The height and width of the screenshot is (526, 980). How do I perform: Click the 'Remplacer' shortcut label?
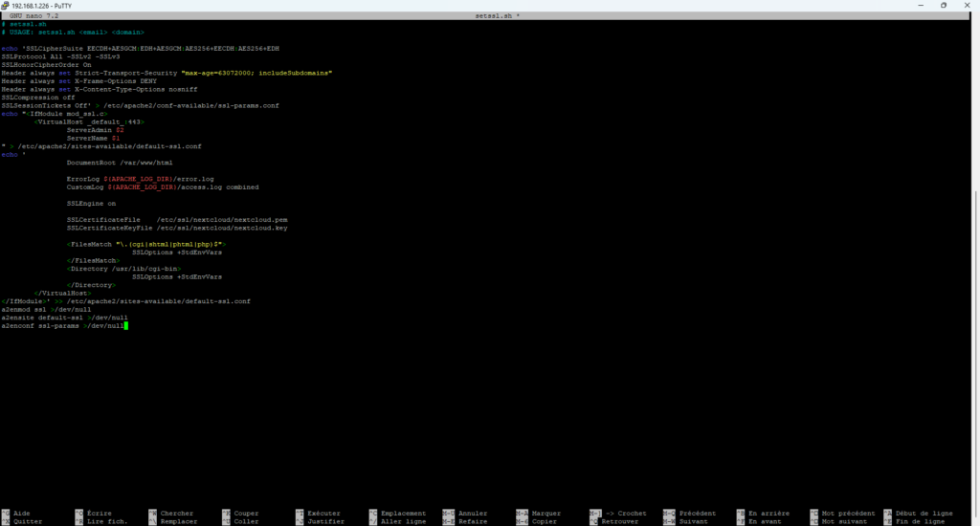point(179,521)
